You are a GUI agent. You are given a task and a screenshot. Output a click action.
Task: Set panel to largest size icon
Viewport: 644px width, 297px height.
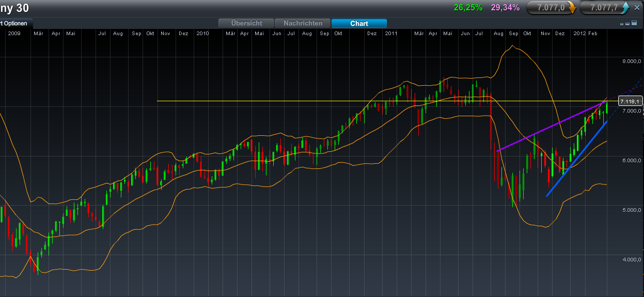634,24
